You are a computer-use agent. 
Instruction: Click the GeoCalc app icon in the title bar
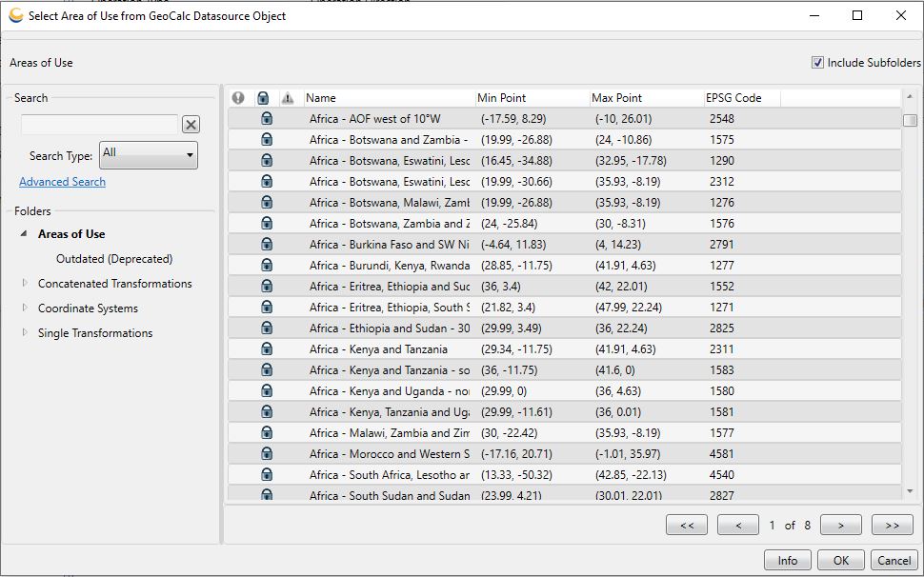(x=16, y=15)
